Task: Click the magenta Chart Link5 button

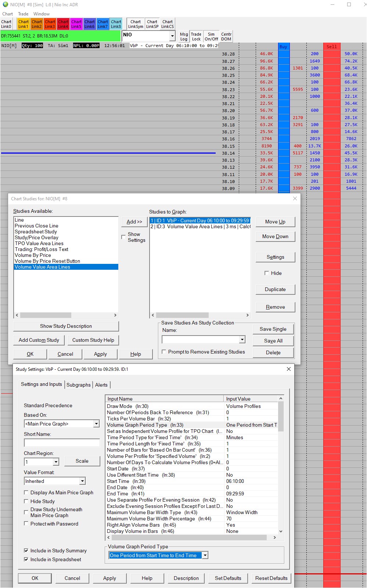Action: tap(76, 24)
